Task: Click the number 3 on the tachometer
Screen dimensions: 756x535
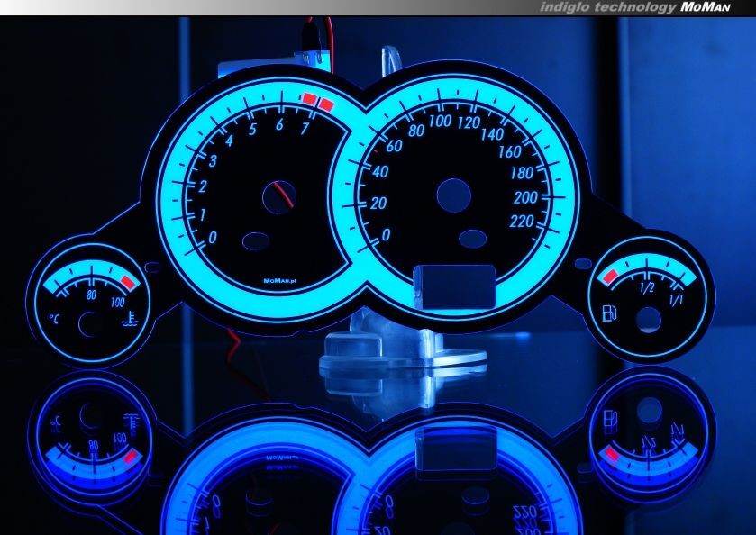Action: coord(213,160)
